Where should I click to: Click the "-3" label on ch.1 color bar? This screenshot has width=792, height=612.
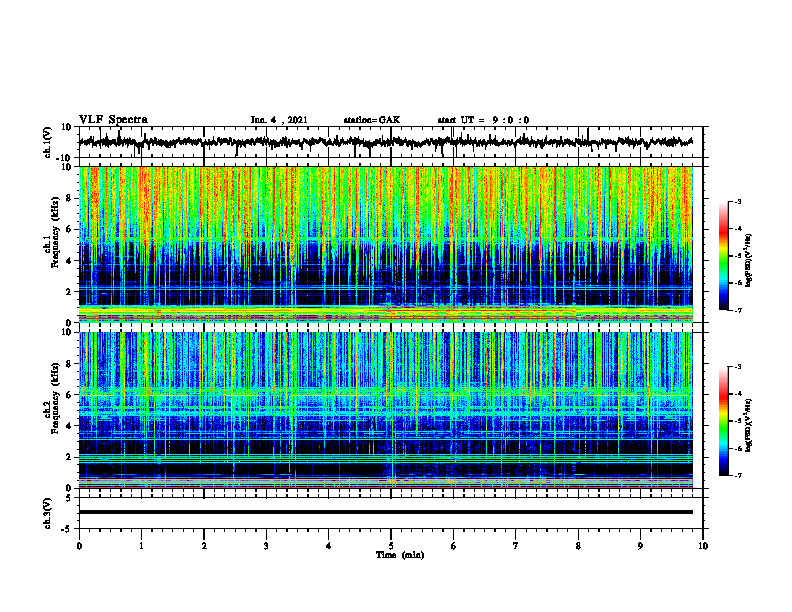point(738,201)
